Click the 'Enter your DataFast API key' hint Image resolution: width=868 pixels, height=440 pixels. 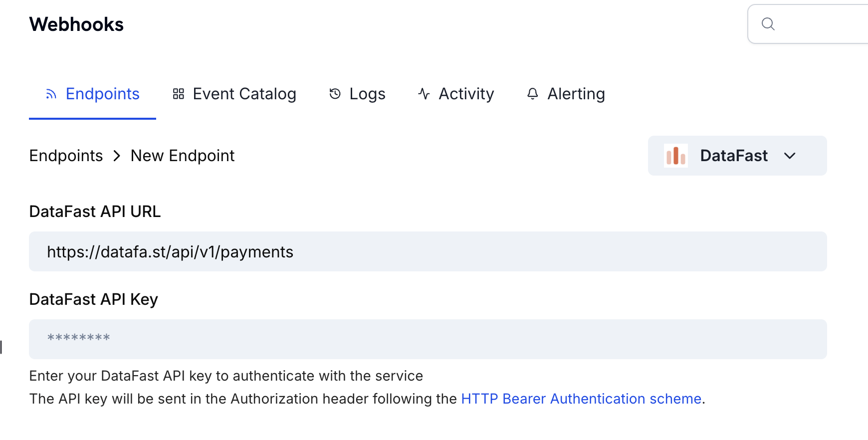[x=226, y=376]
